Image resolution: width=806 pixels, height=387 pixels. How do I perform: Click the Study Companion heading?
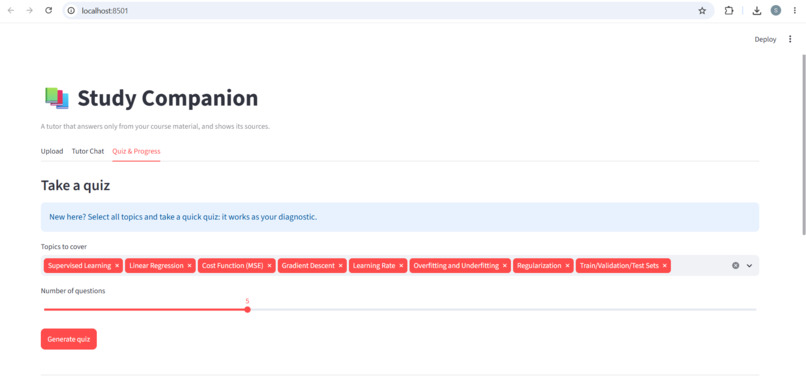[x=168, y=98]
